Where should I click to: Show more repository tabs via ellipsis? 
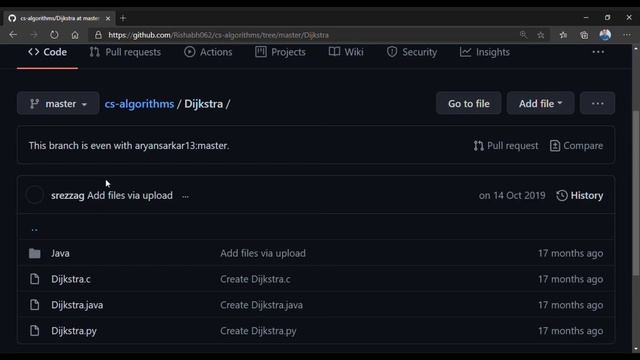(598, 52)
